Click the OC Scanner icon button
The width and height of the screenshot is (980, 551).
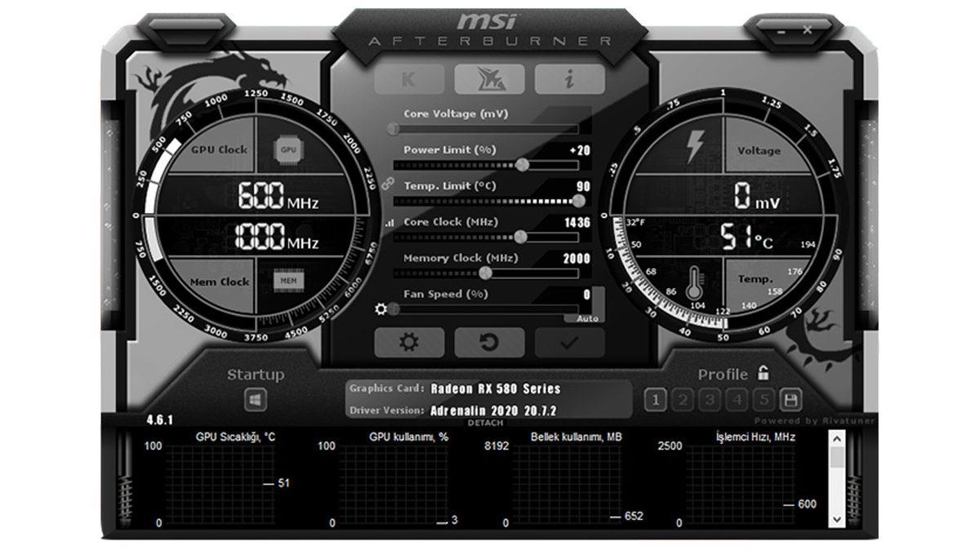[x=489, y=79]
